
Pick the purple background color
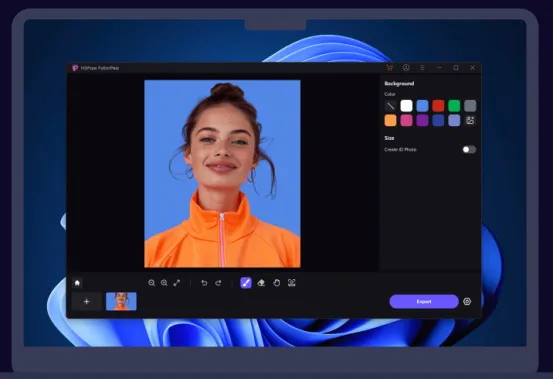(422, 120)
